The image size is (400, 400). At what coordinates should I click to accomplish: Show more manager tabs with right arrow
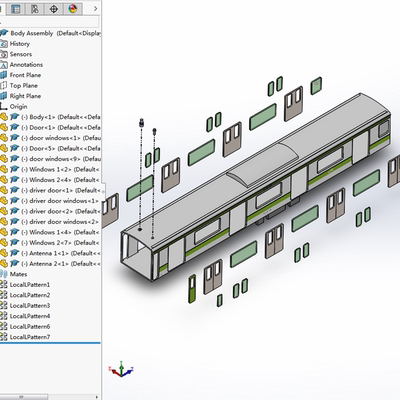click(x=96, y=9)
